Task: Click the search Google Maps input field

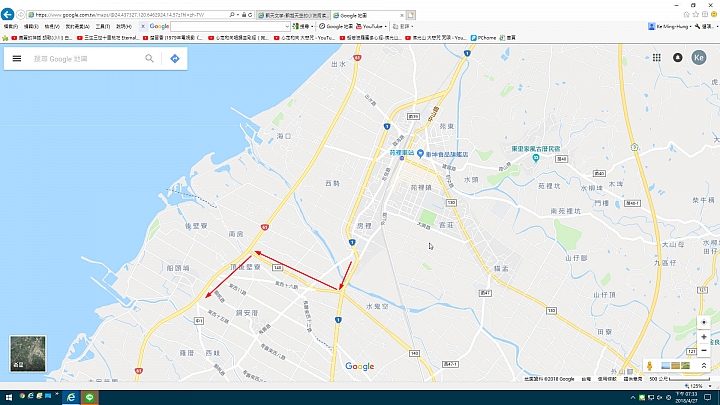Action: pos(85,59)
